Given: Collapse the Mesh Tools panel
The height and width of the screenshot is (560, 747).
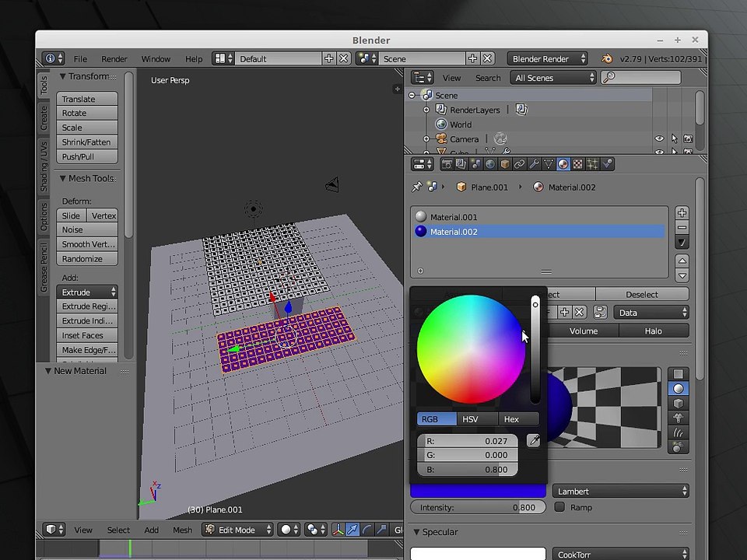Looking at the screenshot, I should click(x=62, y=178).
